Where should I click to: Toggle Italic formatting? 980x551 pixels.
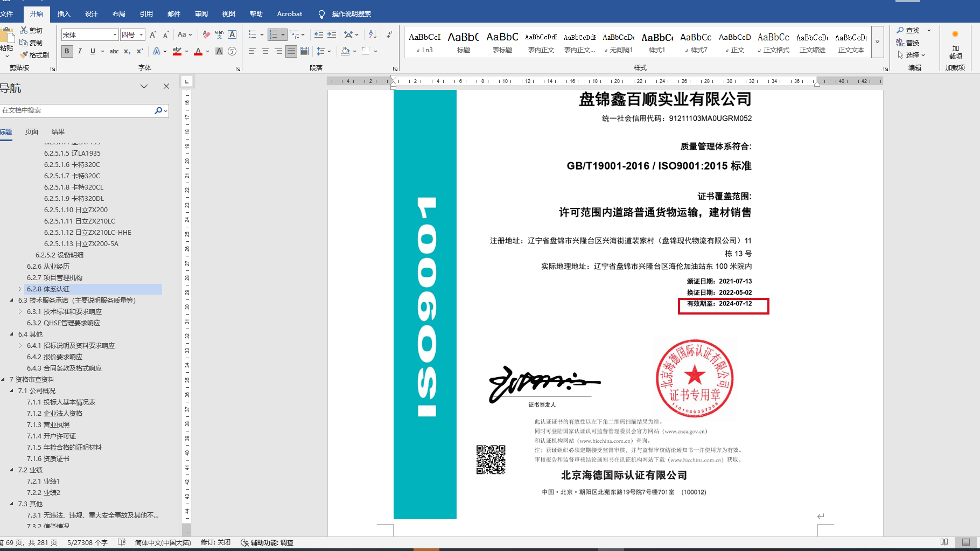click(x=80, y=52)
